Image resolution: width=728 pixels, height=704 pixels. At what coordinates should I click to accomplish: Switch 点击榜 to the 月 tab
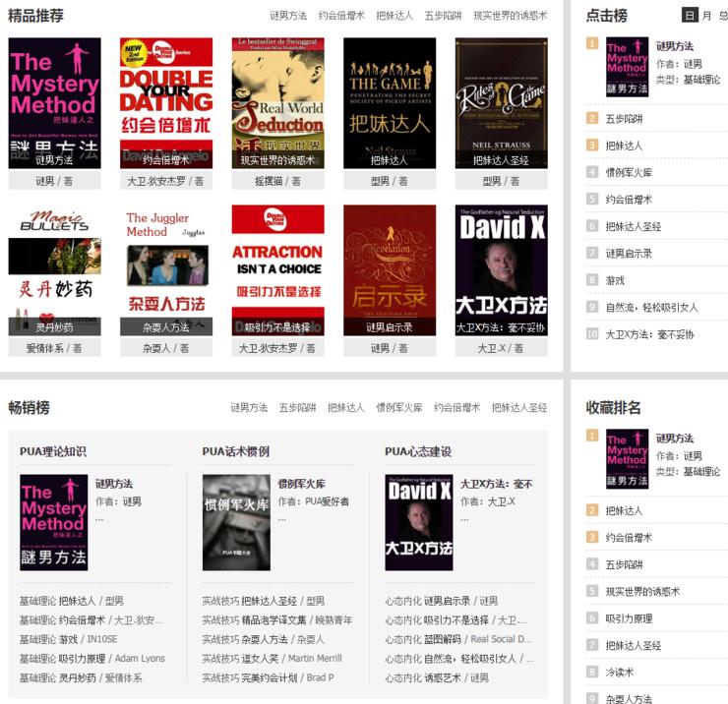point(706,16)
